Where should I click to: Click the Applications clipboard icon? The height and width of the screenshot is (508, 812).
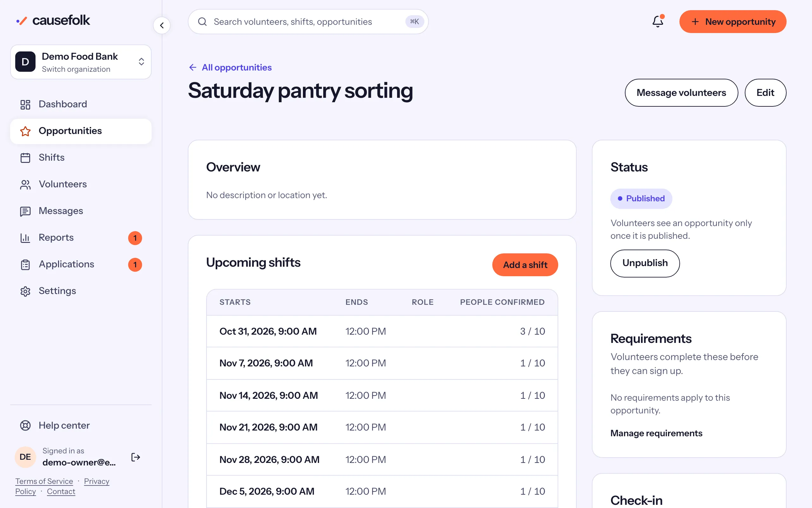coord(25,264)
